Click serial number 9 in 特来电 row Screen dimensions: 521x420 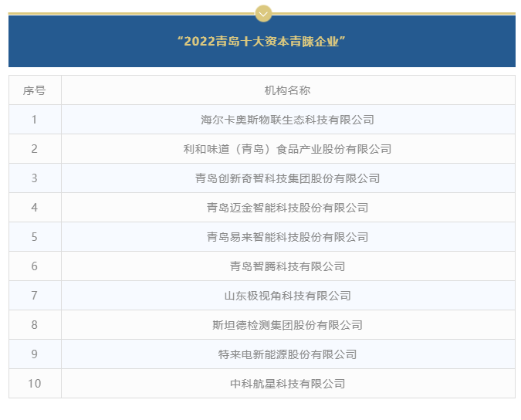coord(34,354)
